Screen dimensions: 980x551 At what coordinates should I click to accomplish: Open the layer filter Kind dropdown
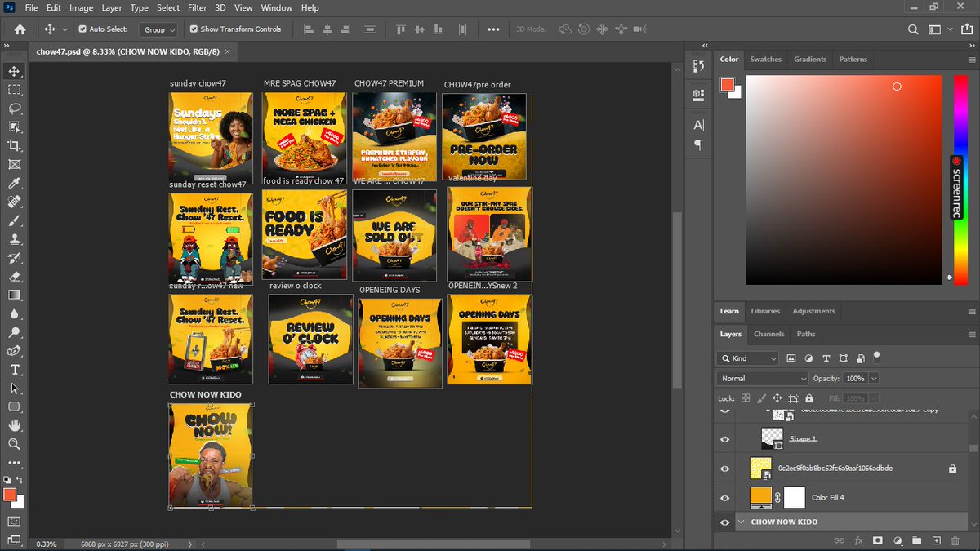748,358
